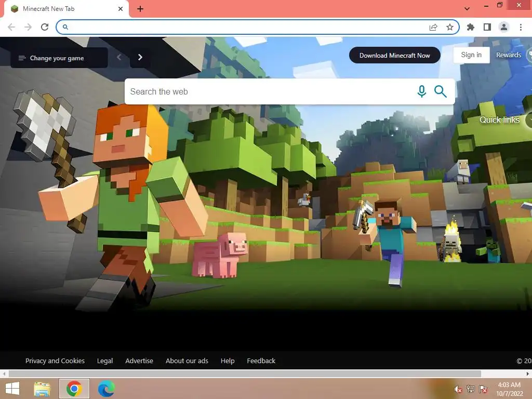The width and height of the screenshot is (532, 399).
Task: Click the Sign in button
Action: point(471,55)
